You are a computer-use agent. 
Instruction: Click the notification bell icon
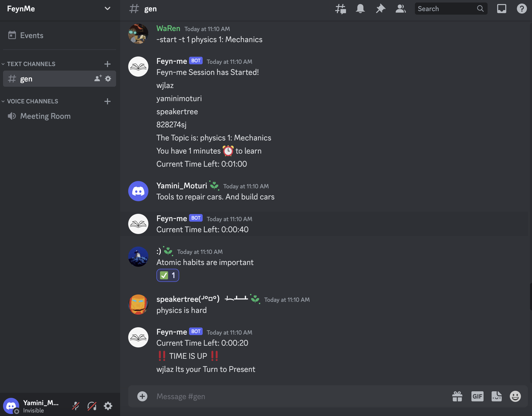pyautogui.click(x=360, y=9)
